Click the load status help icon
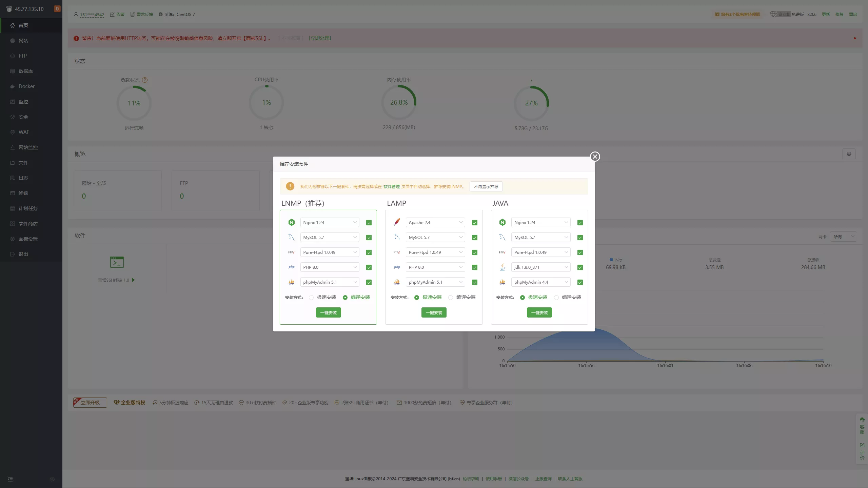The image size is (868, 488). pos(145,80)
